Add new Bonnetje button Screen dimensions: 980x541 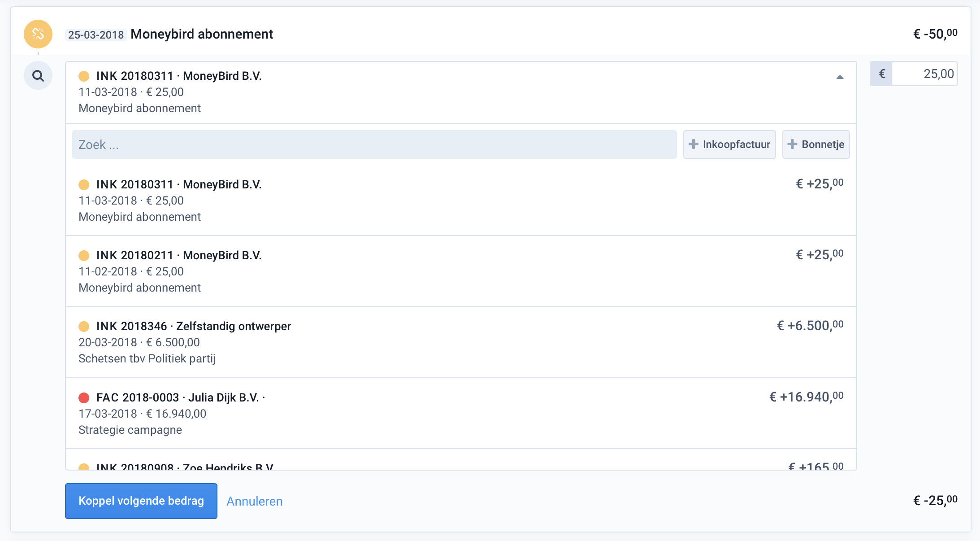[816, 144]
